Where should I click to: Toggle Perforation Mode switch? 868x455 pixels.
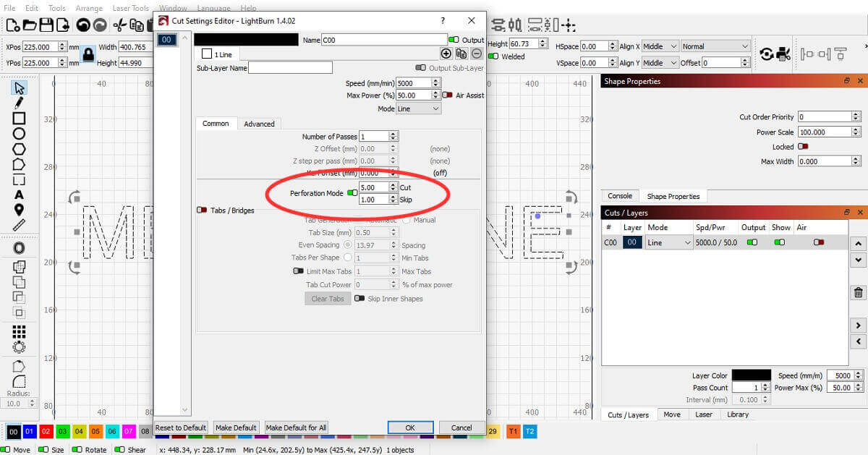point(352,193)
